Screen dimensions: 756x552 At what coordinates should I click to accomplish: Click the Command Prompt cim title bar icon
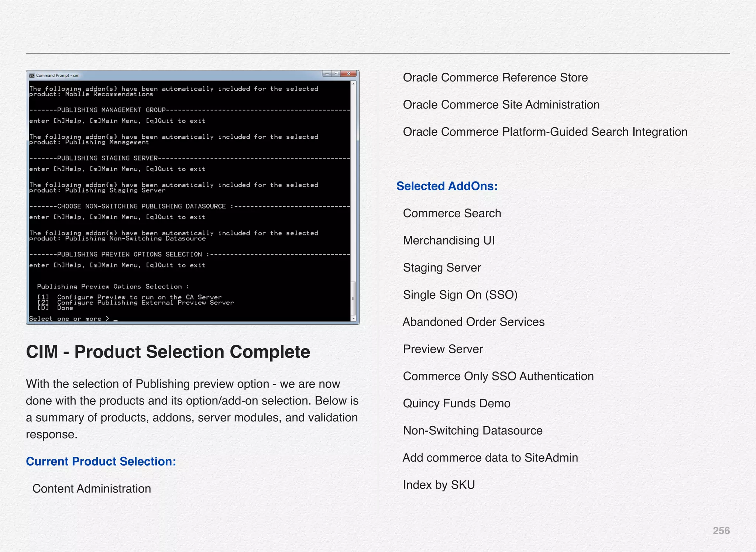point(32,76)
